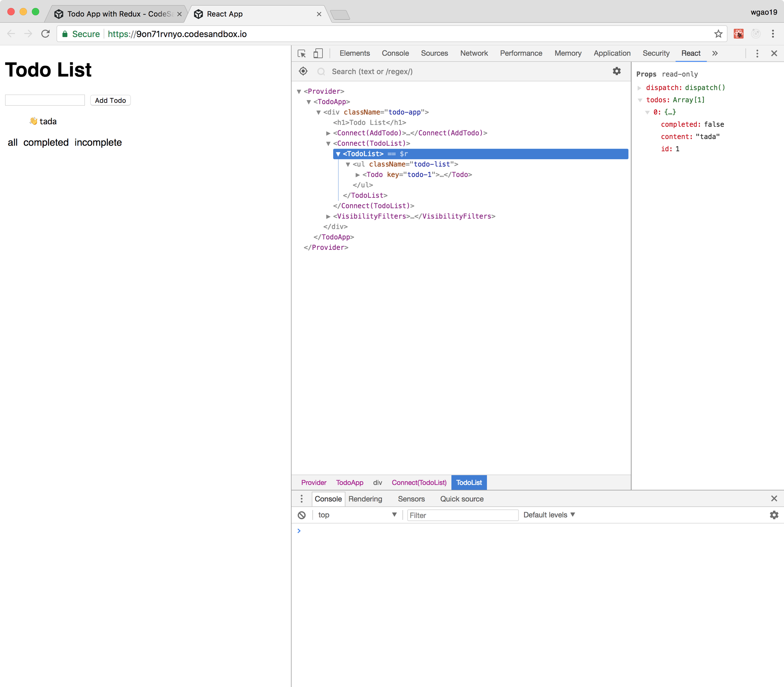Viewport: 784px width, 687px height.
Task: Open the Rendering drawer tab
Action: tap(365, 499)
